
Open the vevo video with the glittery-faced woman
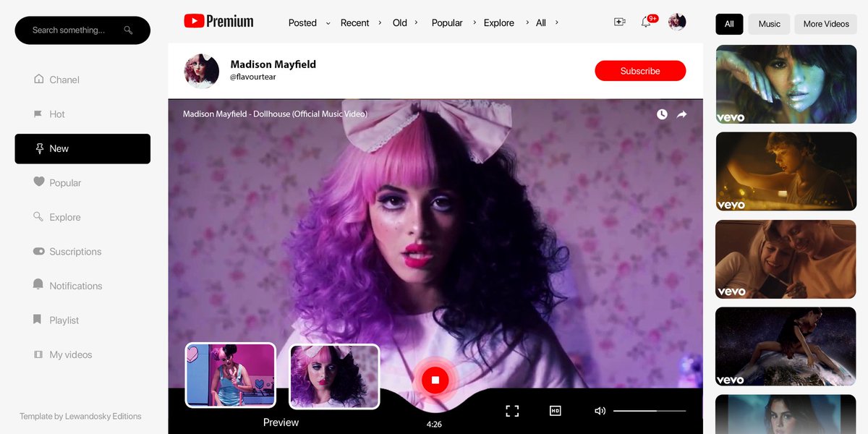[786, 85]
